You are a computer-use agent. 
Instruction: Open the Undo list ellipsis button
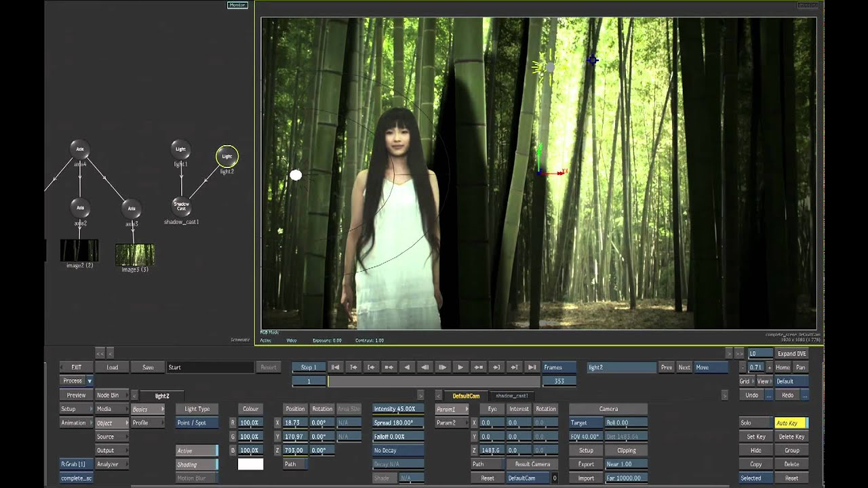[768, 395]
